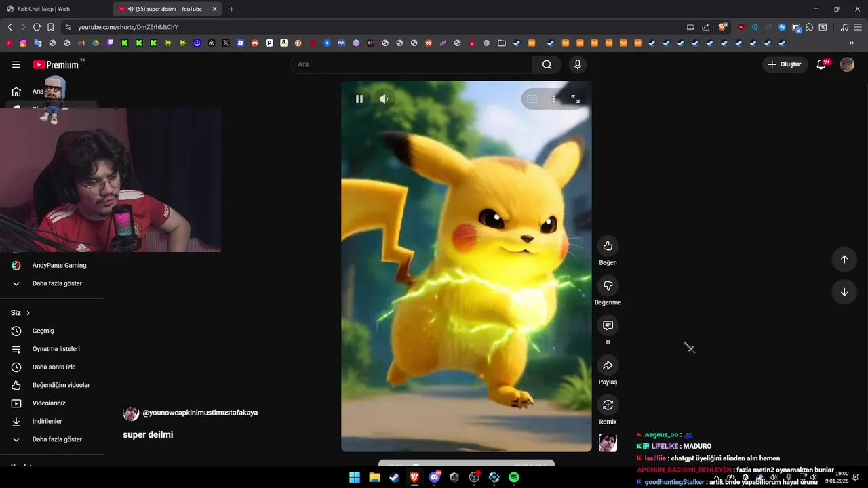Focus the Ara search field

tap(412, 64)
